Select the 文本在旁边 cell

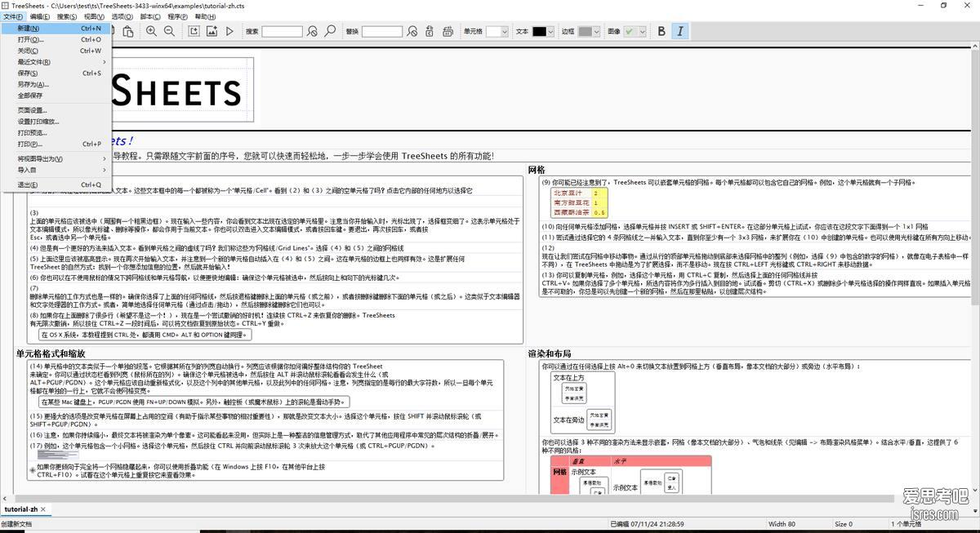pyautogui.click(x=569, y=420)
